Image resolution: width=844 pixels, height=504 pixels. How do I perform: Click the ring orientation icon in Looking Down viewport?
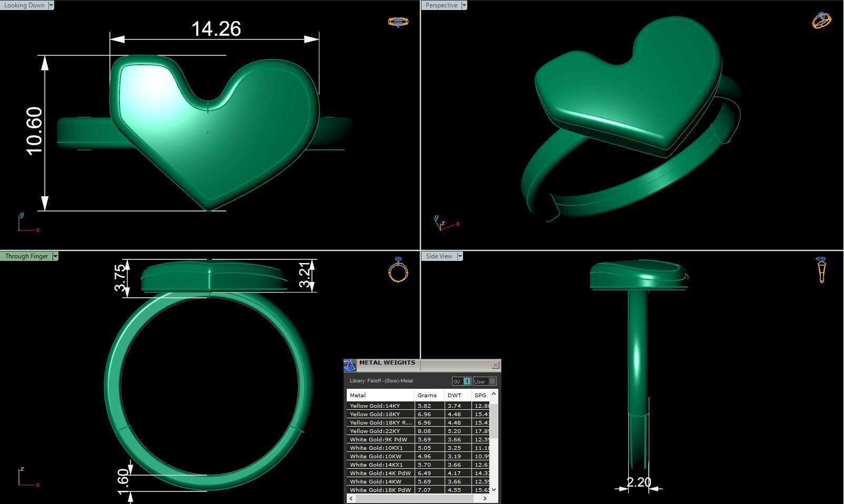point(398,23)
